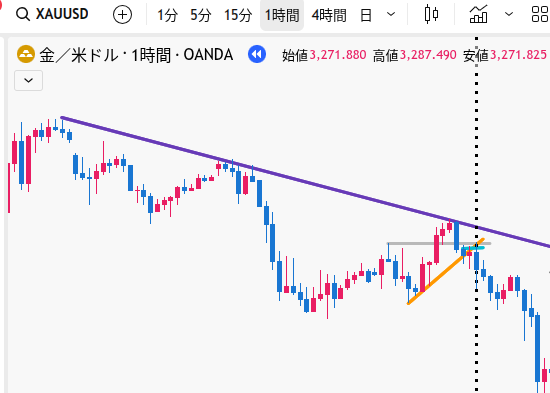Screen dimensions: 550x393
Task: Open the indicators icon
Action: tap(478, 14)
